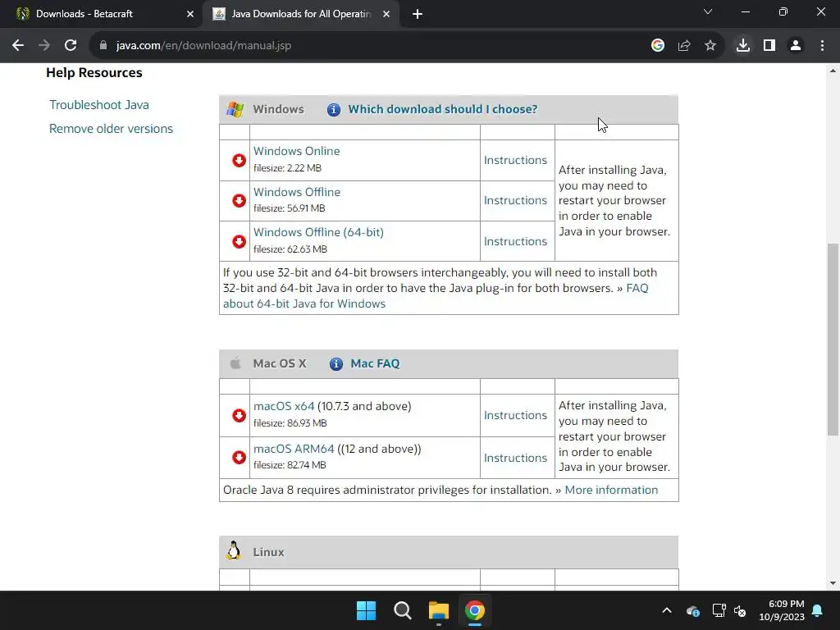Open File Explorer from the taskbar

(438, 610)
